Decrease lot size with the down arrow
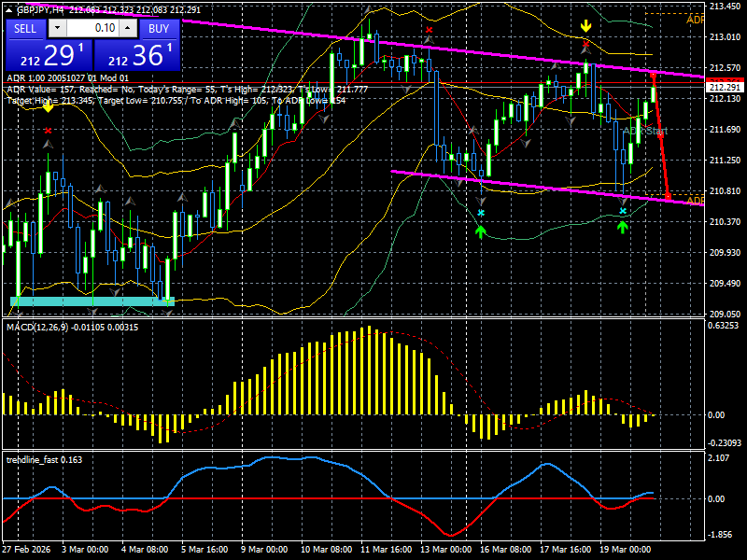Image resolution: width=747 pixels, height=560 pixels. [57, 28]
